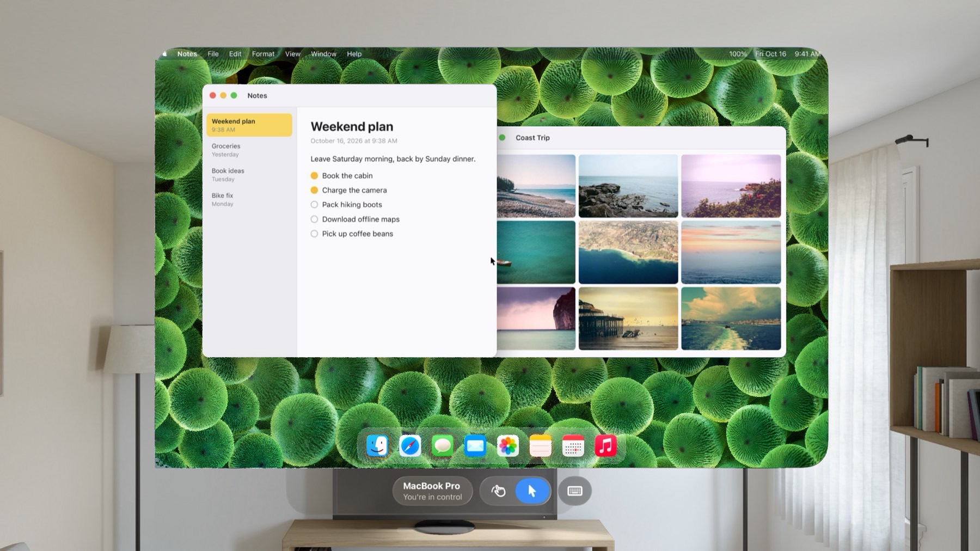This screenshot has width=980, height=551.
Task: Uncheck the Book the cabin item
Action: pyautogui.click(x=314, y=176)
